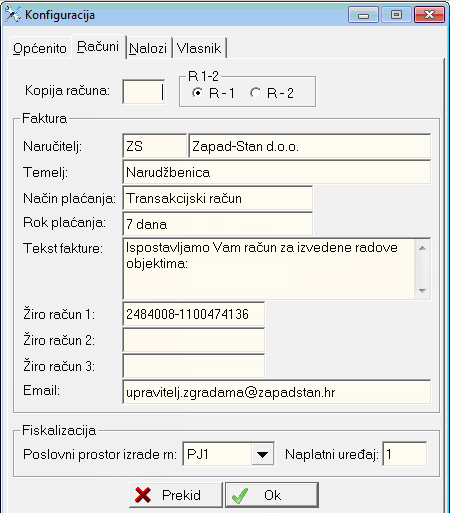Click the green checkmark icon on Ok
Screen dimensions: 450x513
click(x=240, y=495)
